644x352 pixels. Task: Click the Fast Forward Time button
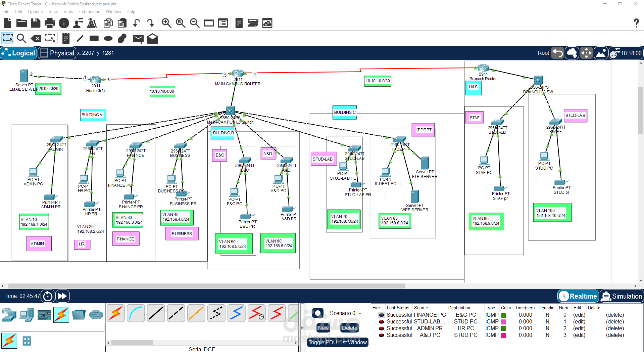(x=62, y=296)
